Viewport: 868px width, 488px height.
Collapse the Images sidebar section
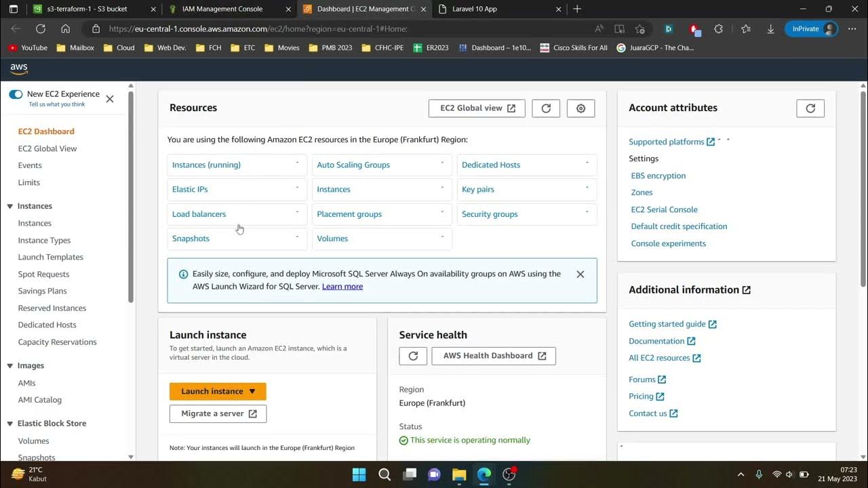click(10, 366)
